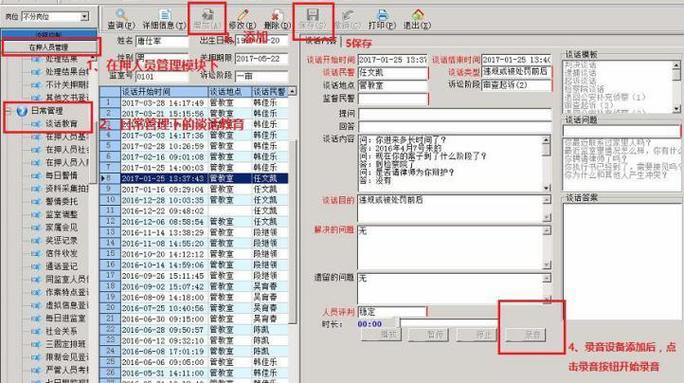The width and height of the screenshot is (684, 383).
Task: Click the 提问 question input field
Action: (455, 113)
